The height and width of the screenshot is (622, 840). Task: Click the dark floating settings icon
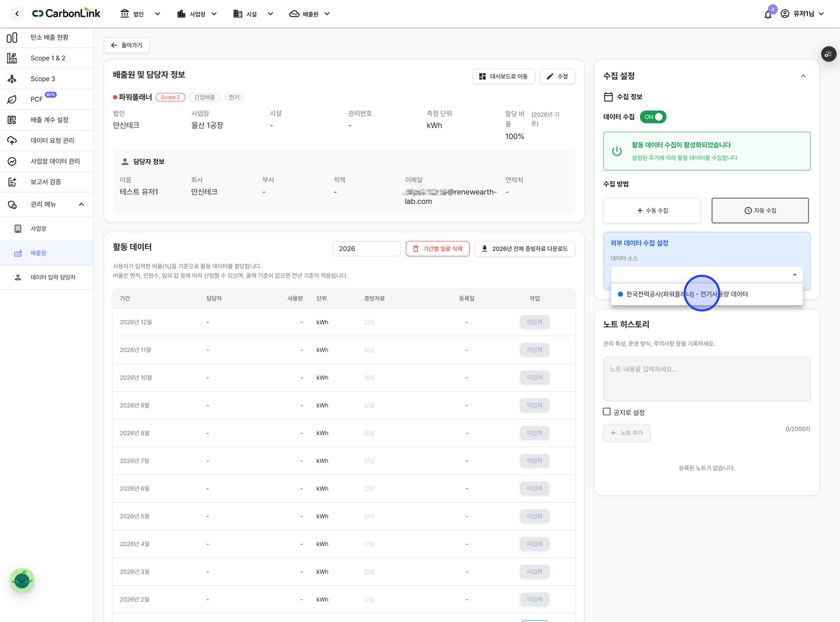828,54
